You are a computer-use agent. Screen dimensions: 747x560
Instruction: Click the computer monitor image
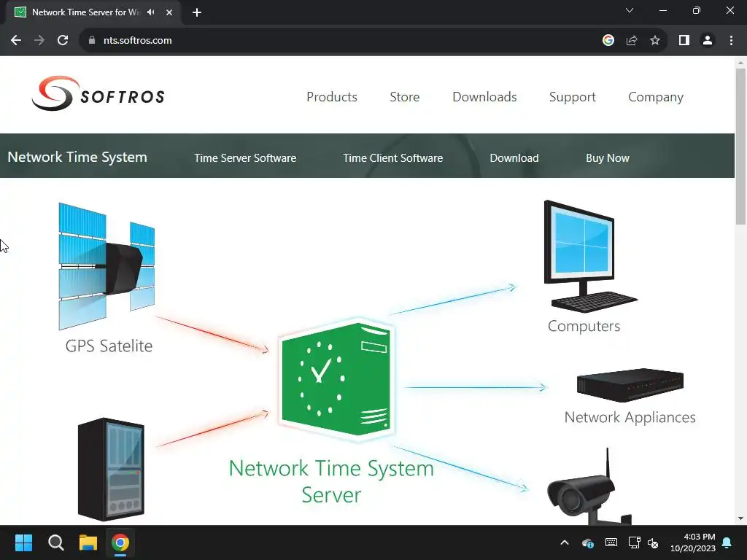point(589,256)
